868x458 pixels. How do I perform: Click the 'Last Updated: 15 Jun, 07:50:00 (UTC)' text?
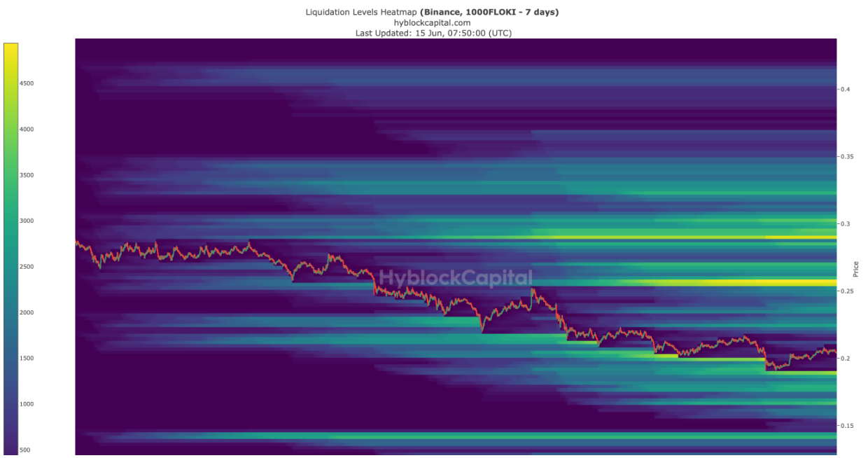(x=433, y=33)
